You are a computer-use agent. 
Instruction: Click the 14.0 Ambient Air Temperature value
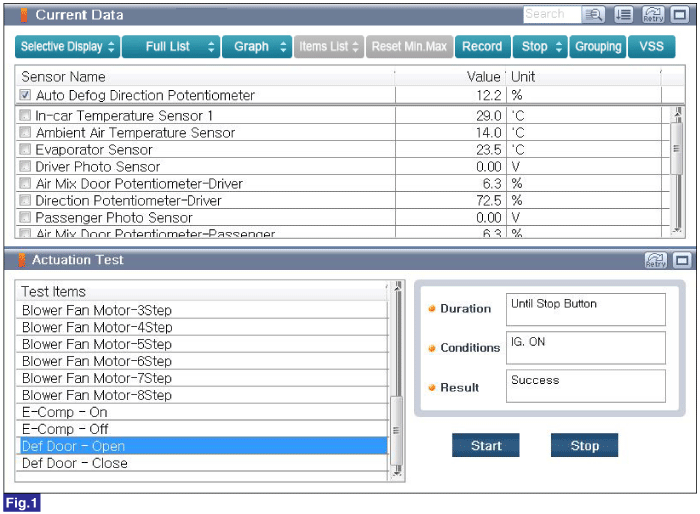pyautogui.click(x=489, y=133)
